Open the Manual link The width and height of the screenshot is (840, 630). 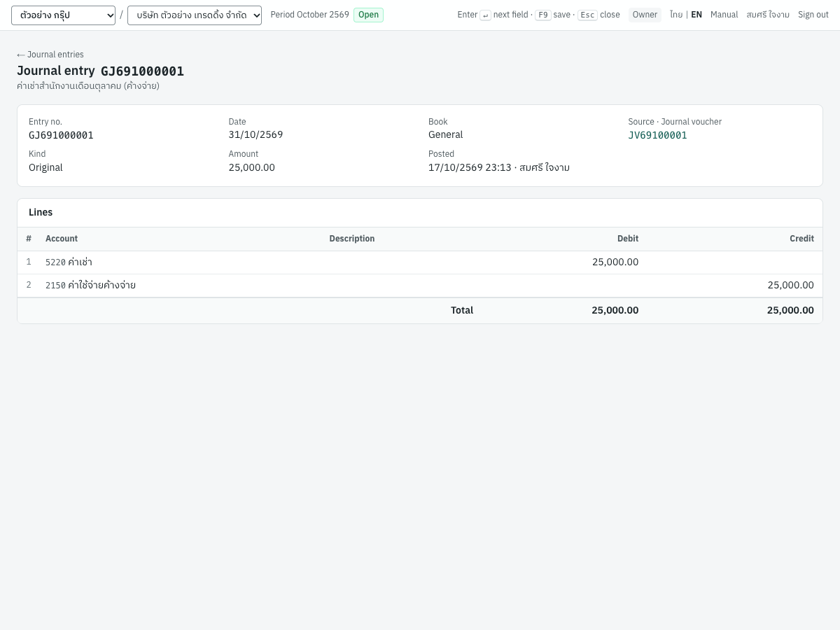(724, 15)
